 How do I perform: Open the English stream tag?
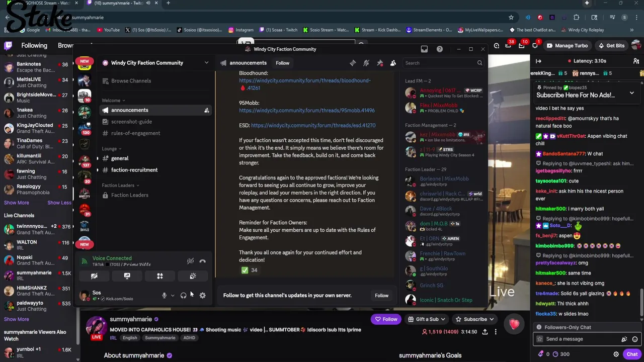click(x=130, y=338)
